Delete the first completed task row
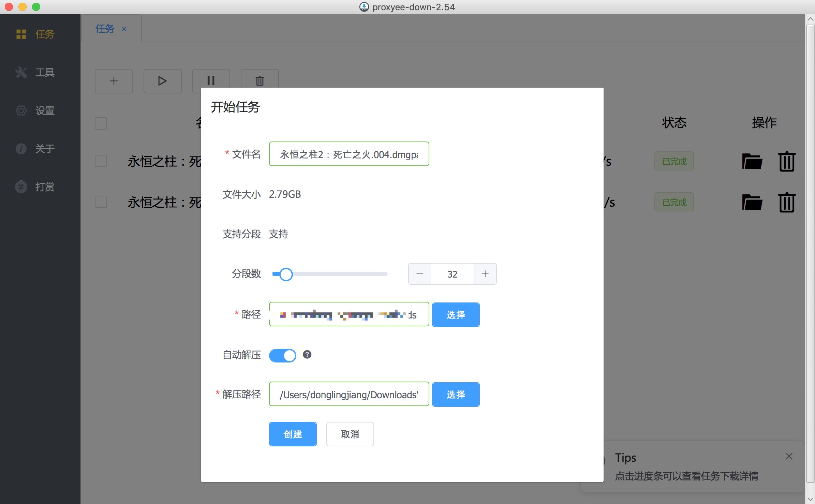 787,161
